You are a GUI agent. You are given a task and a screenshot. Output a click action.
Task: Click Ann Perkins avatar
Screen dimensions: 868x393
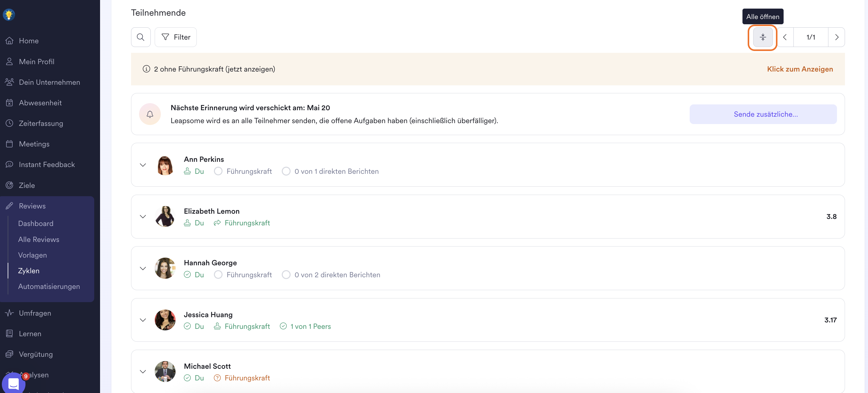coord(165,165)
